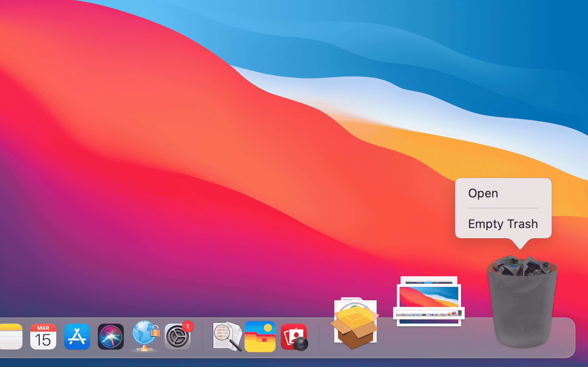
Task: Choose Open in the Trash context menu
Action: (483, 194)
